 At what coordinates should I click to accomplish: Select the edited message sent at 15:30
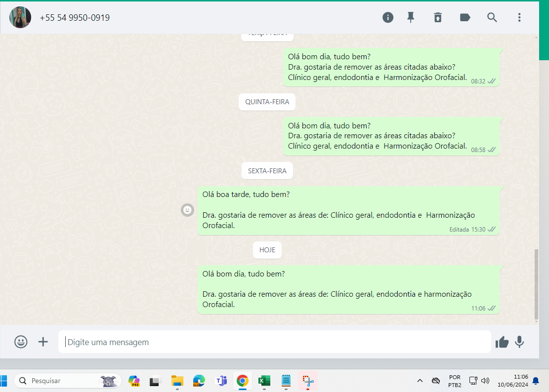pos(348,210)
